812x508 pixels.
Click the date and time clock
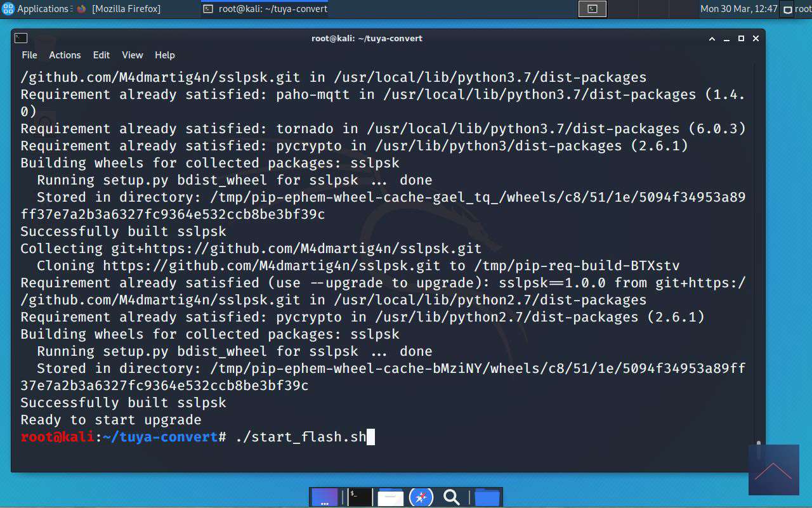pos(738,9)
